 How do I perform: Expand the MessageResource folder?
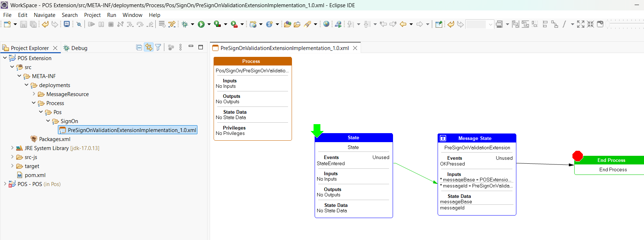(34, 94)
